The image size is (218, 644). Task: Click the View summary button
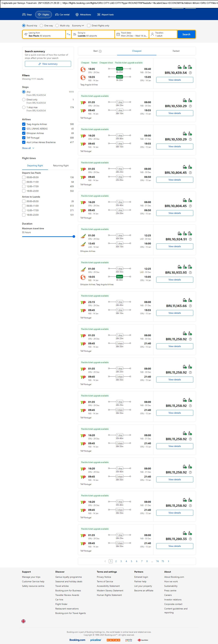pos(48,64)
